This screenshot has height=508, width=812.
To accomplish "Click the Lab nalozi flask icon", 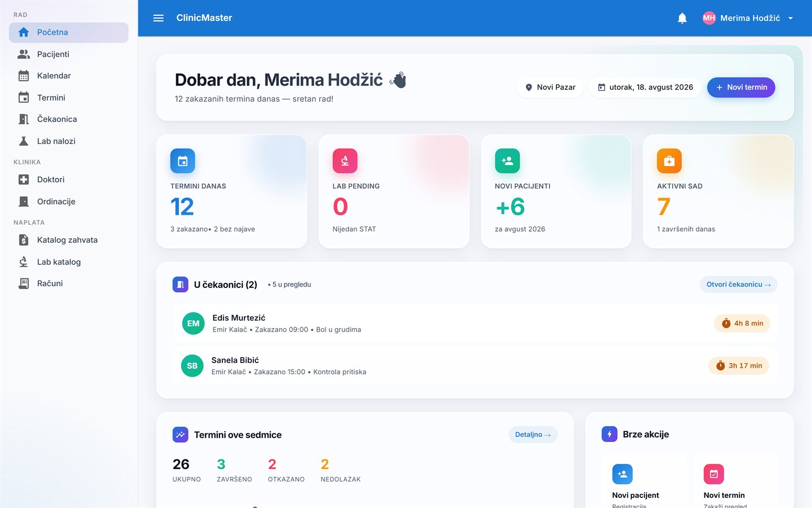I will pos(23,141).
